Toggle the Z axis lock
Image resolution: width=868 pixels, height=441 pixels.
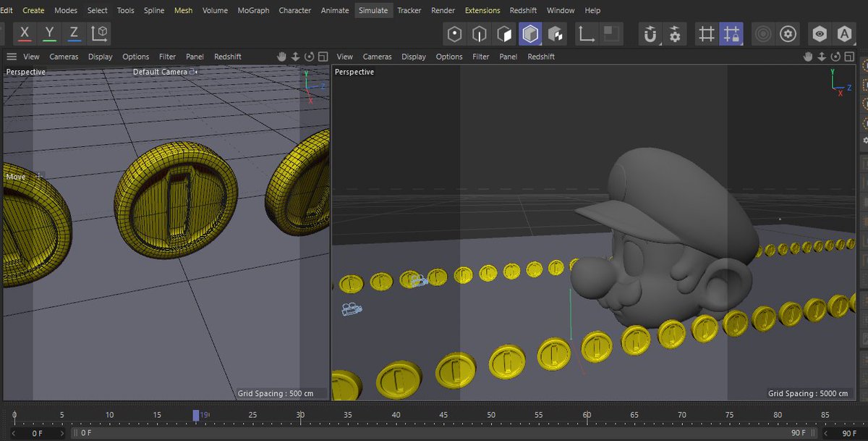(74, 33)
